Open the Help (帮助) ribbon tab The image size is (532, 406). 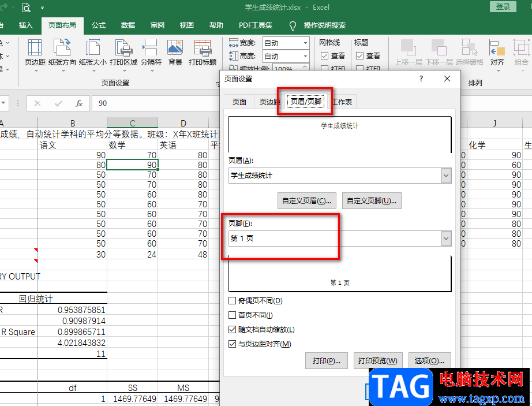tap(216, 25)
